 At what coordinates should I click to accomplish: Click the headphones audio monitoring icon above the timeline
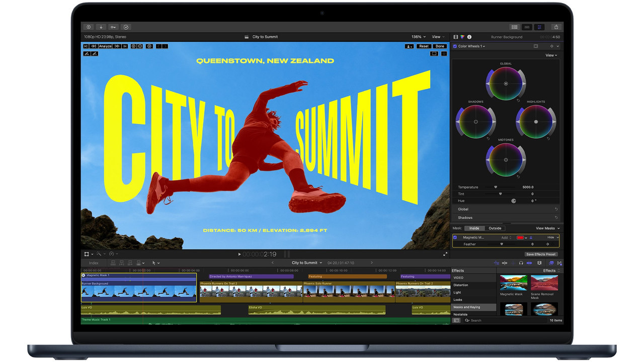[521, 263]
